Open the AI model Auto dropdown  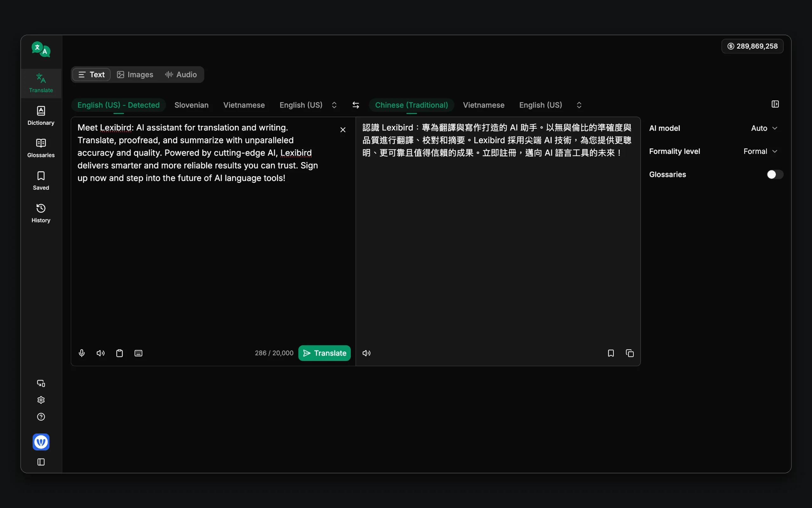pos(764,128)
